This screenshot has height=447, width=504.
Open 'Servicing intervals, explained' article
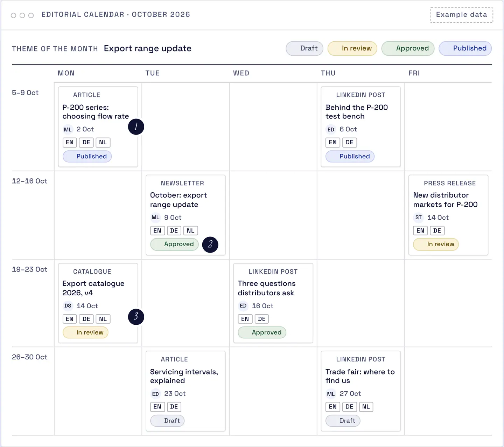[184, 376]
